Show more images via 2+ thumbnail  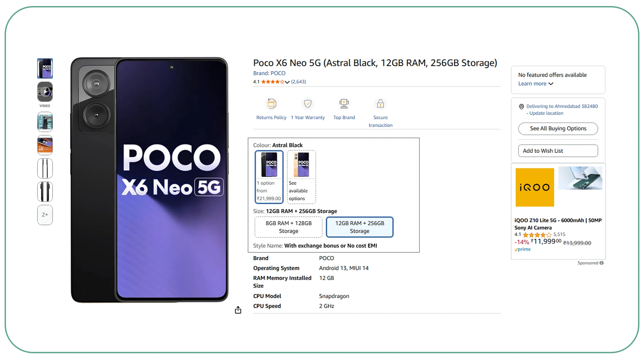[45, 215]
